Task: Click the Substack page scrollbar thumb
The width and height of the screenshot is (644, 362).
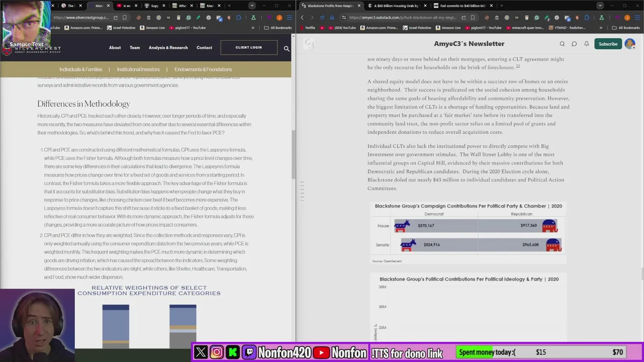Action: coord(642,273)
